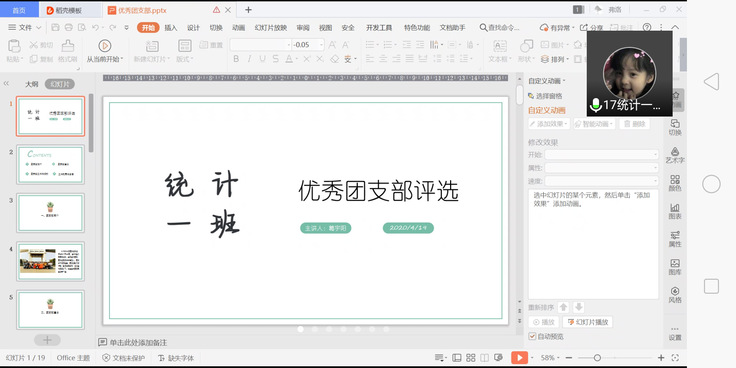Switch to 幻灯片 thumbnail view
The height and width of the screenshot is (368, 736).
coord(60,84)
